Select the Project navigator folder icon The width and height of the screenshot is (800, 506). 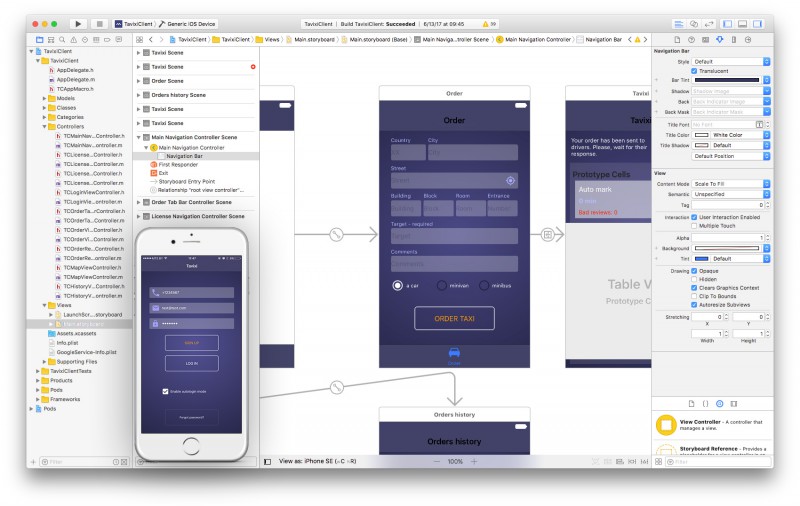pos(39,39)
